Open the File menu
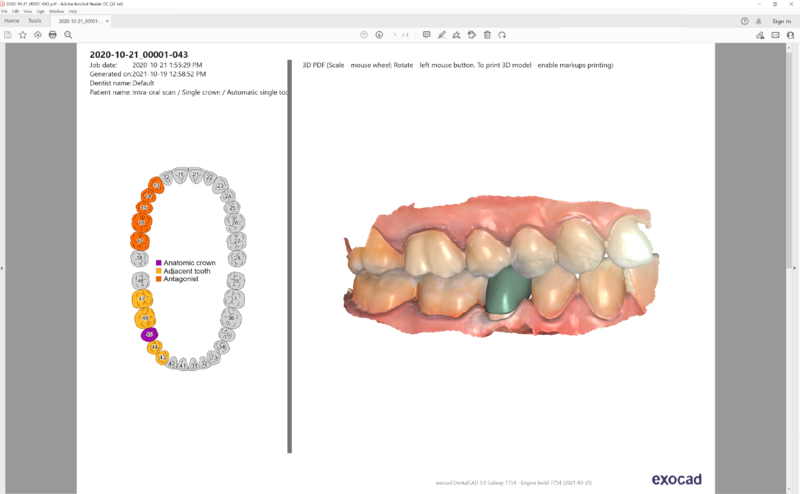 point(4,11)
